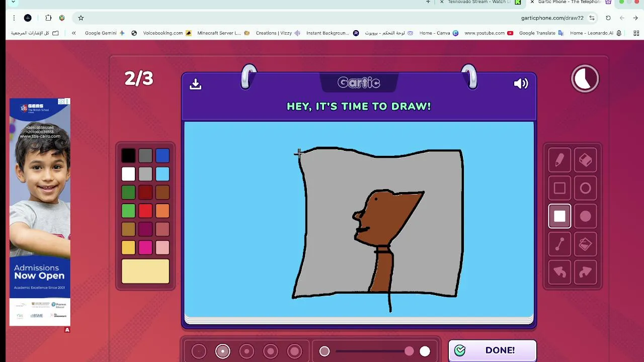Undo the last drawing stroke
644x362 pixels.
[x=559, y=273]
